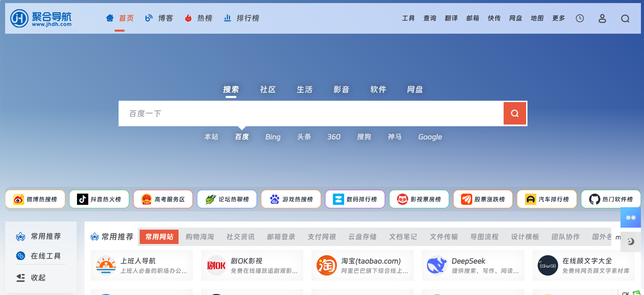Open the Taobao orange logo
This screenshot has height=295, width=644.
pos(327,265)
